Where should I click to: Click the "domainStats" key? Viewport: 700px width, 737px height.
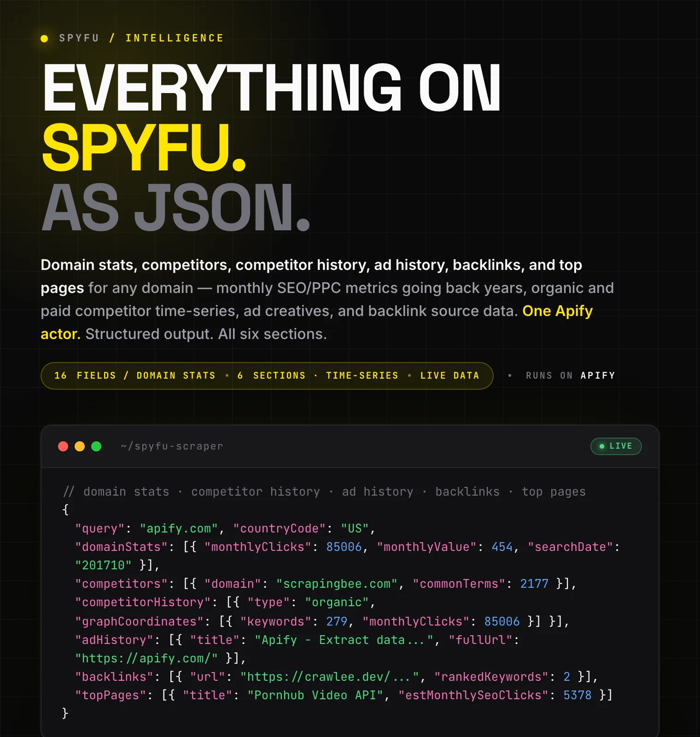tap(121, 547)
